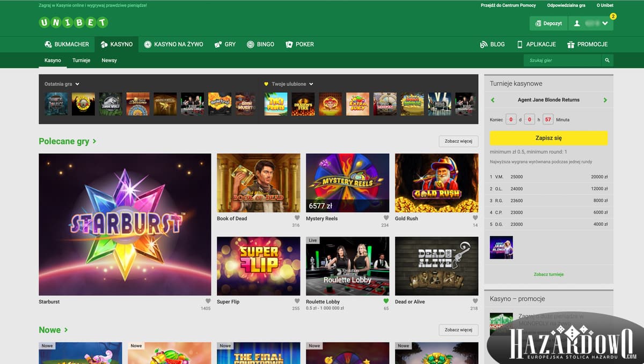
Task: Open Extra Juicy favorite game
Action: tap(358, 104)
